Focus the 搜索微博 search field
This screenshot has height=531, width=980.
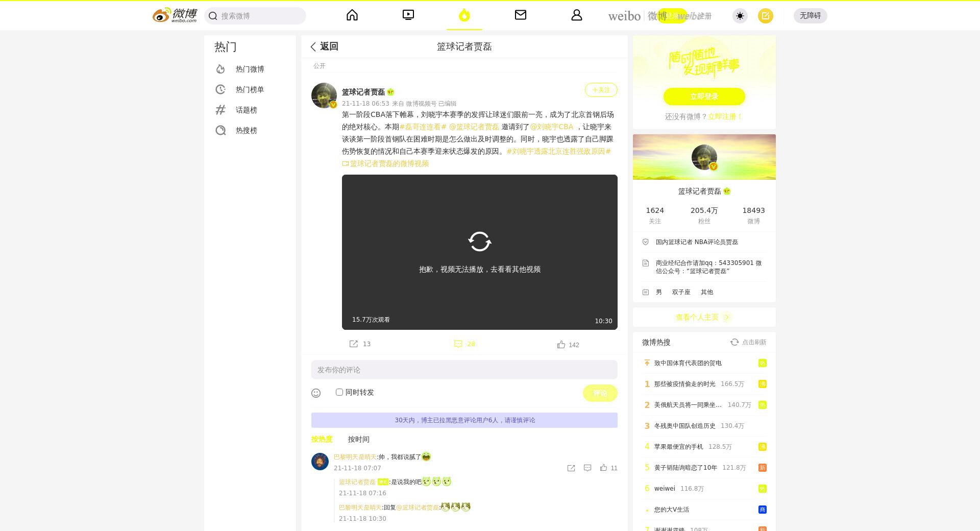[255, 16]
